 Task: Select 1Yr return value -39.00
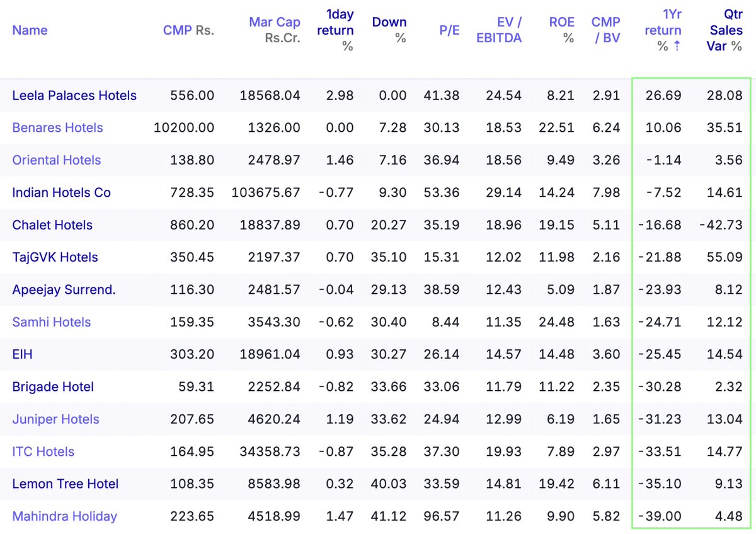pos(660,516)
